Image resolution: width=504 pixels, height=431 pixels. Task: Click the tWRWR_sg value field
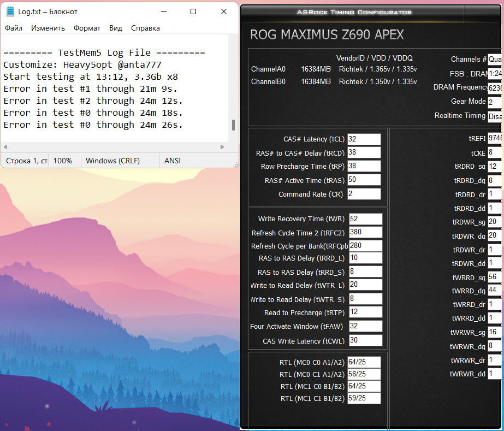[495, 332]
